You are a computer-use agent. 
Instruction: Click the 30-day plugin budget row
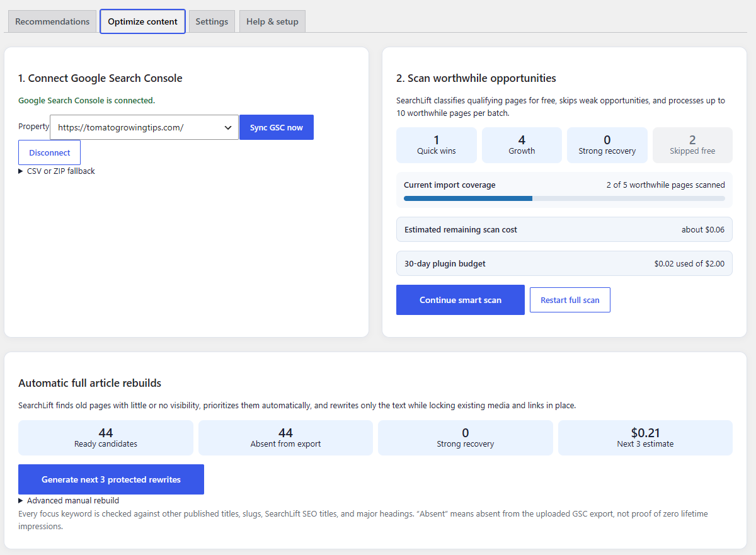(x=564, y=263)
